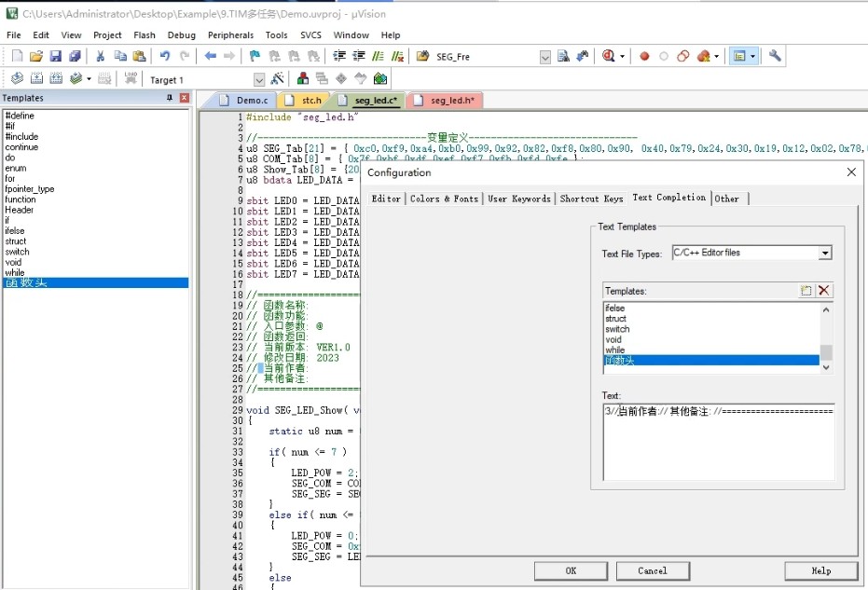Copy the selected text
Viewport: 868px width, 590px height.
click(120, 56)
